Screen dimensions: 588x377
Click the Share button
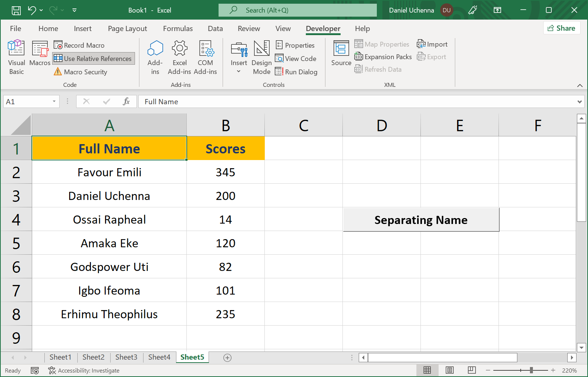coord(561,28)
